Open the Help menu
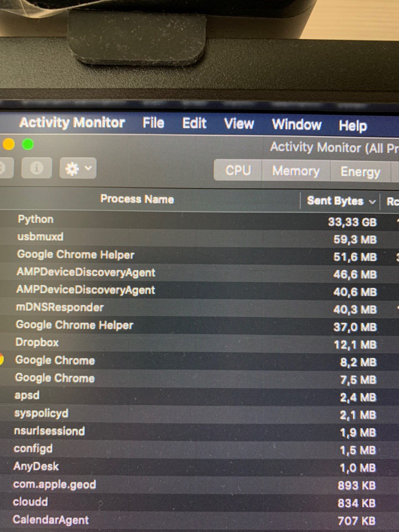The height and width of the screenshot is (532, 399). [353, 125]
